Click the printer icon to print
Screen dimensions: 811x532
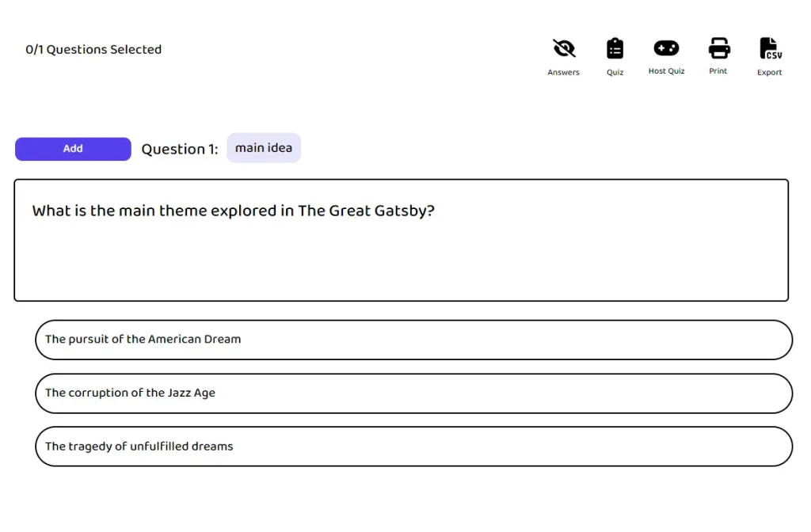tap(718, 48)
